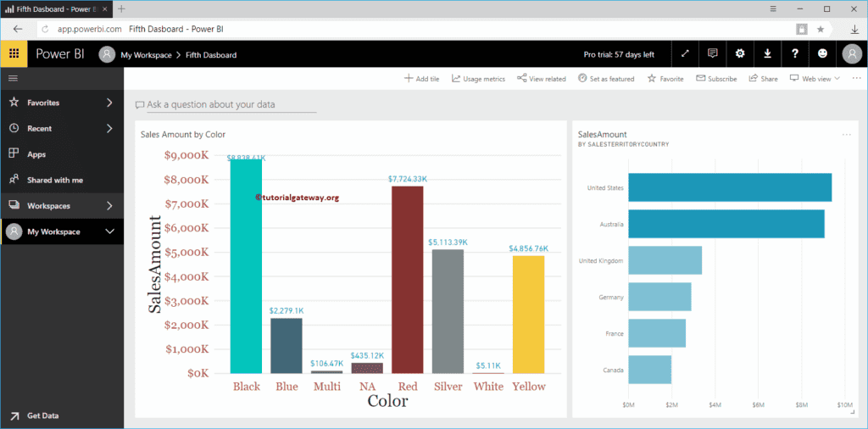Click Power BI logo text
The width and height of the screenshot is (868, 429).
click(x=60, y=54)
